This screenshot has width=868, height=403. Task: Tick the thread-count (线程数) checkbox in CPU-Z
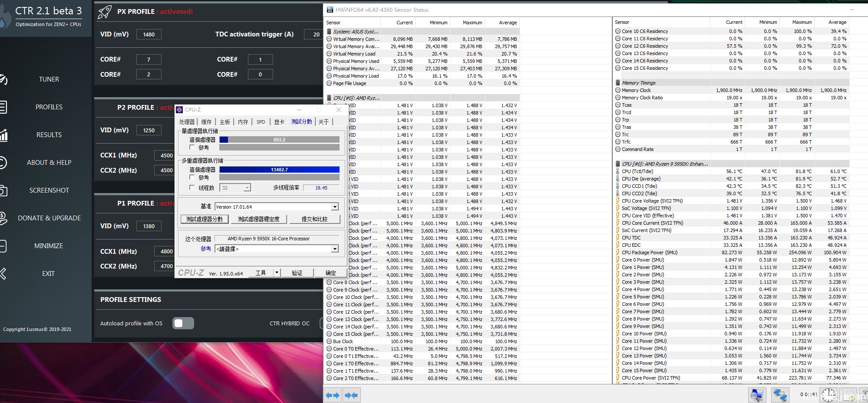192,187
